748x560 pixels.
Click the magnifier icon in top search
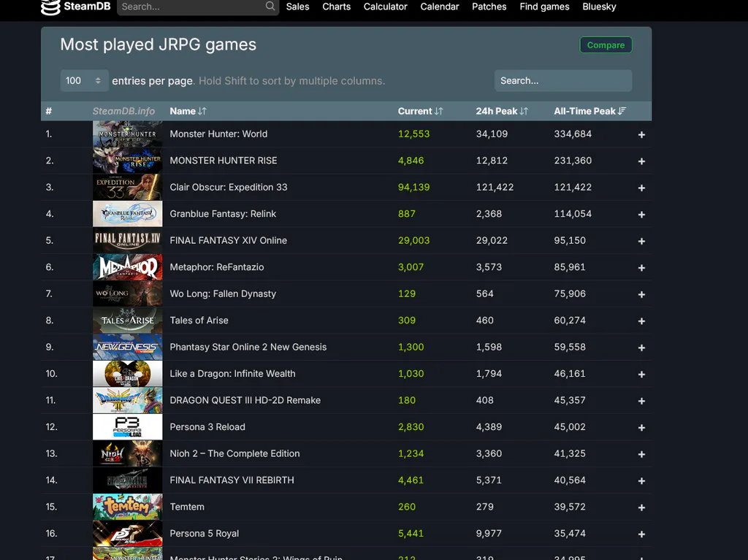pyautogui.click(x=270, y=6)
